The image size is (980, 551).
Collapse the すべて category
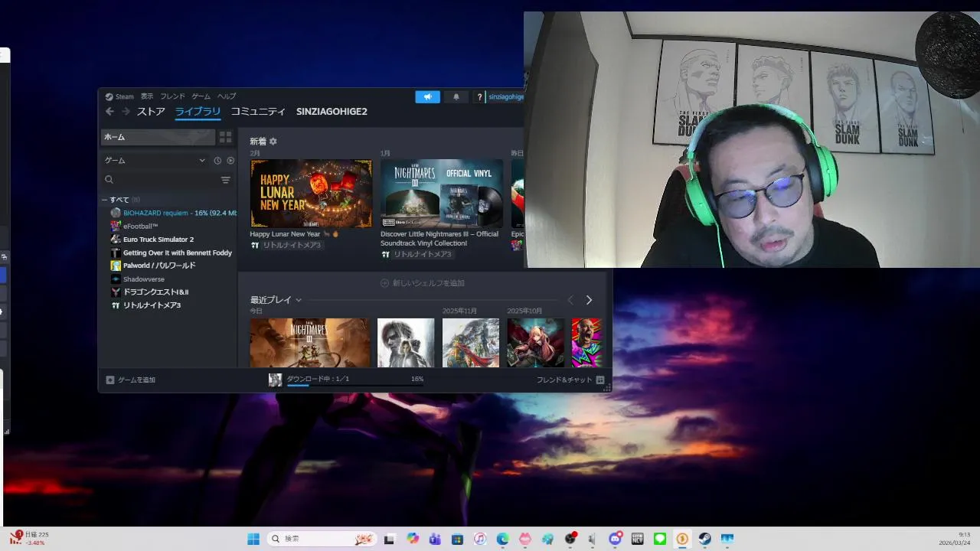point(104,200)
